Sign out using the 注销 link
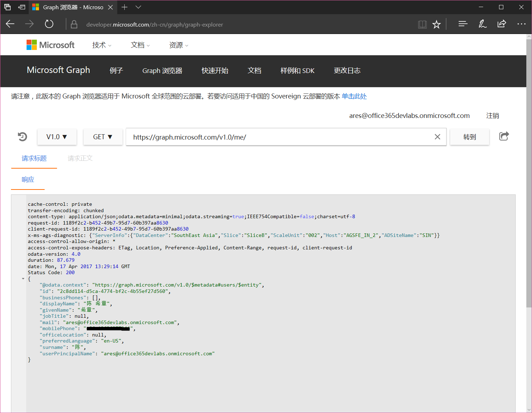Screen dimensions: 532x413 click(492, 116)
